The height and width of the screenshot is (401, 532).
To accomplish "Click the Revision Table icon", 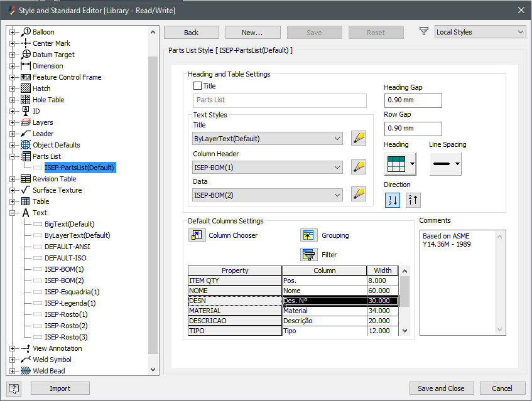I will point(26,179).
